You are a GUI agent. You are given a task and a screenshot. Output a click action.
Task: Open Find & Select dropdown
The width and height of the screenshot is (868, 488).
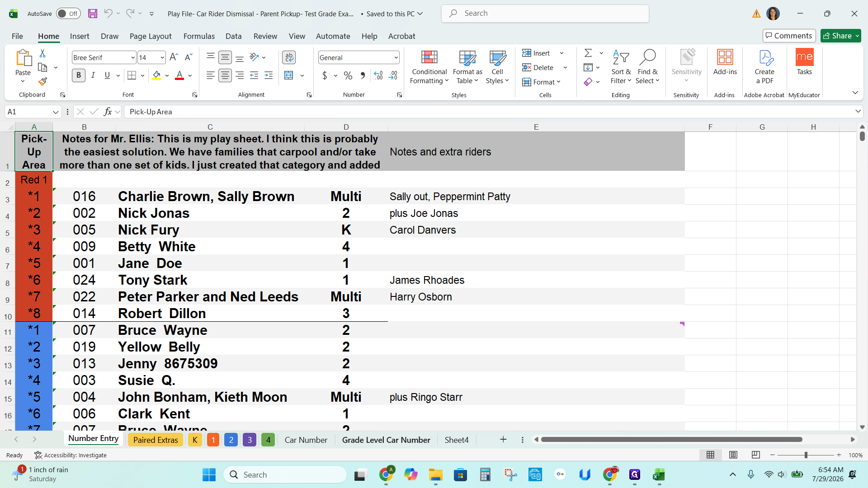click(x=647, y=67)
